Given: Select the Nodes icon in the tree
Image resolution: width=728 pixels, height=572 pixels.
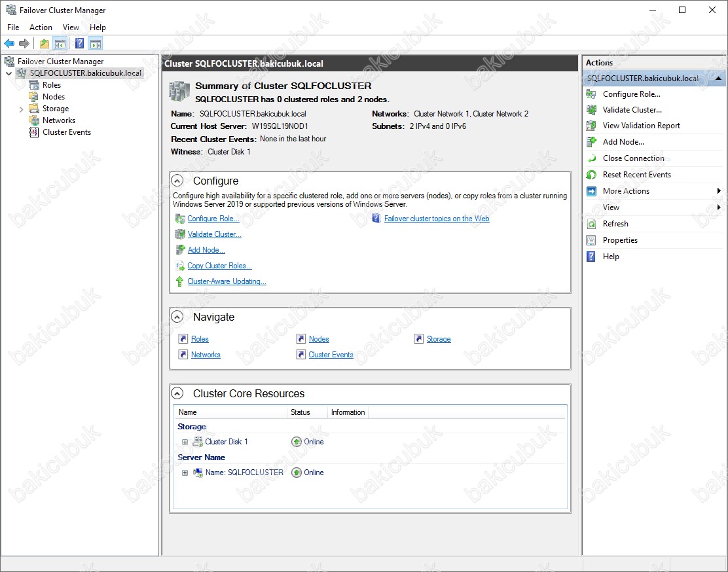Looking at the screenshot, I should coord(34,97).
